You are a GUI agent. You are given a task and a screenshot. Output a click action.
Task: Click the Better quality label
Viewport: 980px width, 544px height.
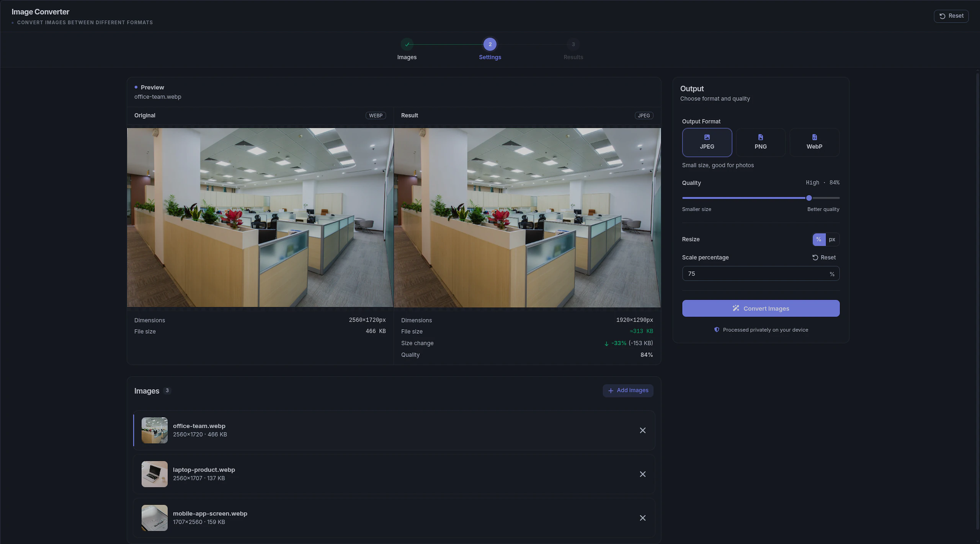point(823,209)
